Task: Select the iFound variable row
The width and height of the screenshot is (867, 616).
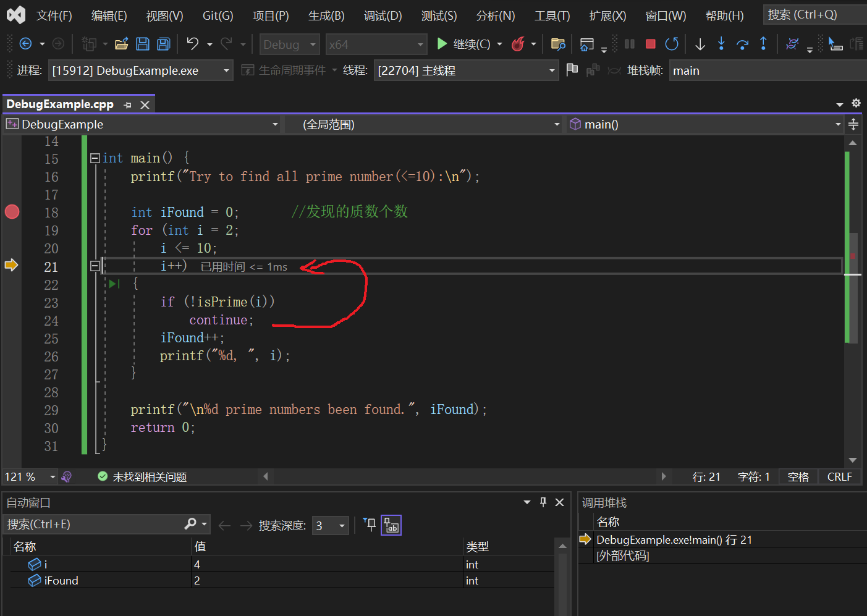Action: coord(282,580)
